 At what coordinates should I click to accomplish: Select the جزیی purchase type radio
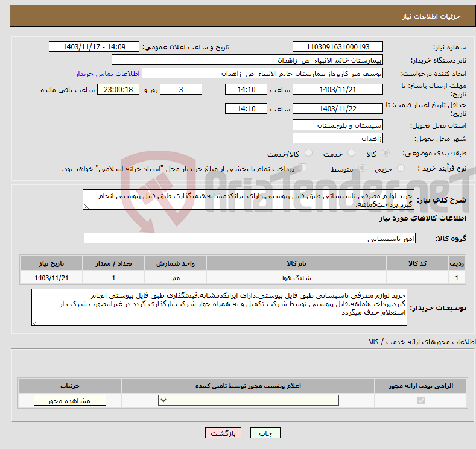(401, 168)
